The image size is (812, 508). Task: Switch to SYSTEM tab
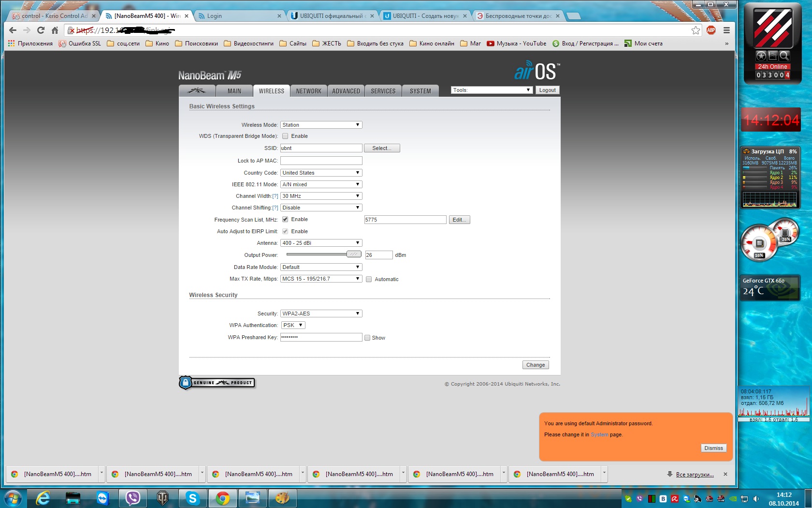coord(420,90)
